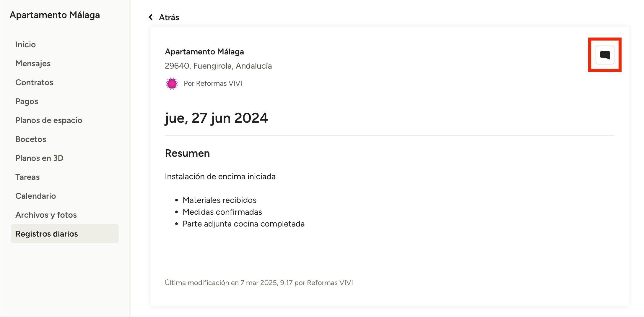This screenshot has width=644, height=317.
Task: Navigate to Archivos y fotos
Action: coord(46,215)
